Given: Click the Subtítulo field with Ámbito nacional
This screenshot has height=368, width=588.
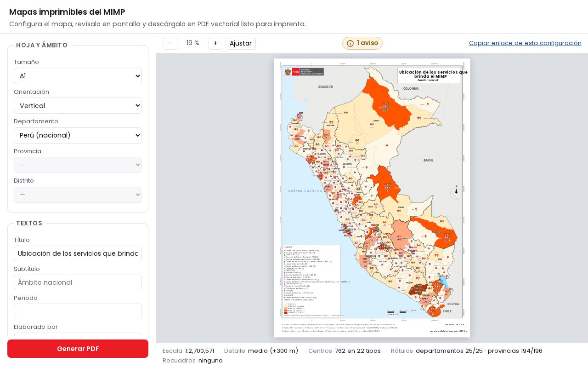Looking at the screenshot, I should tap(78, 282).
